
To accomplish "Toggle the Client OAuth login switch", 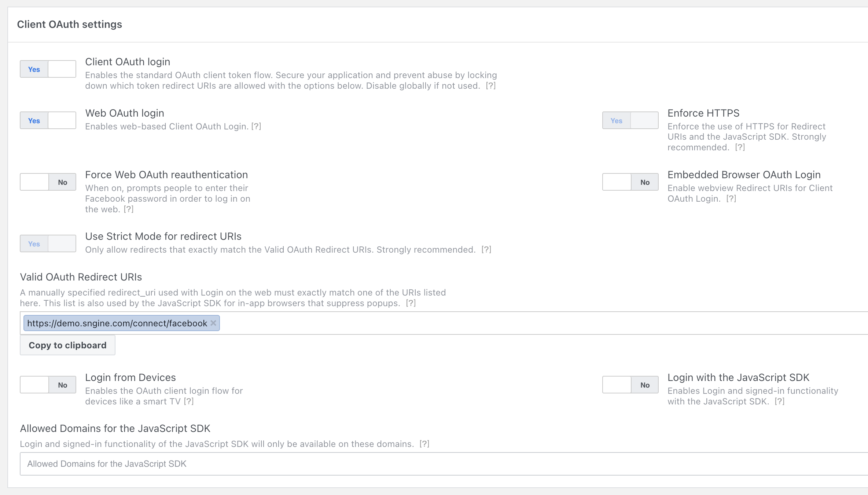I will 48,69.
